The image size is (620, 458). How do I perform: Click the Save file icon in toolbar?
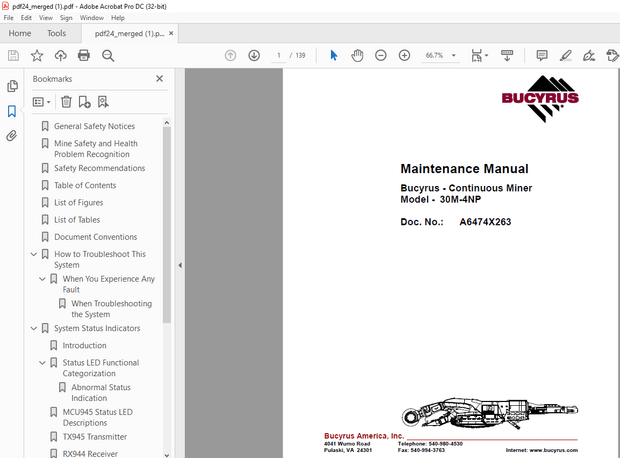tap(13, 55)
